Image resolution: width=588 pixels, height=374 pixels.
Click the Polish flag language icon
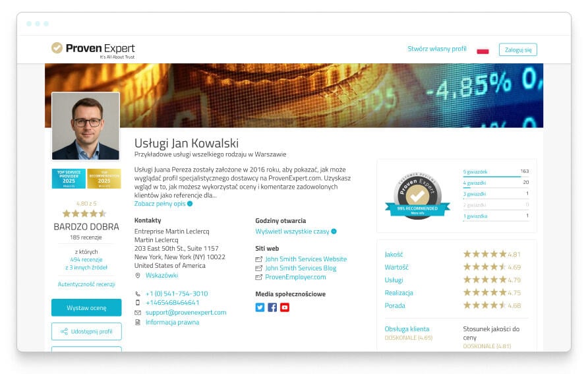pos(483,50)
